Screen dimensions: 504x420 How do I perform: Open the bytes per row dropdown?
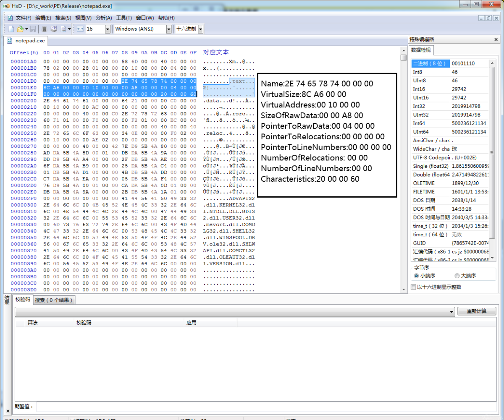(x=108, y=29)
